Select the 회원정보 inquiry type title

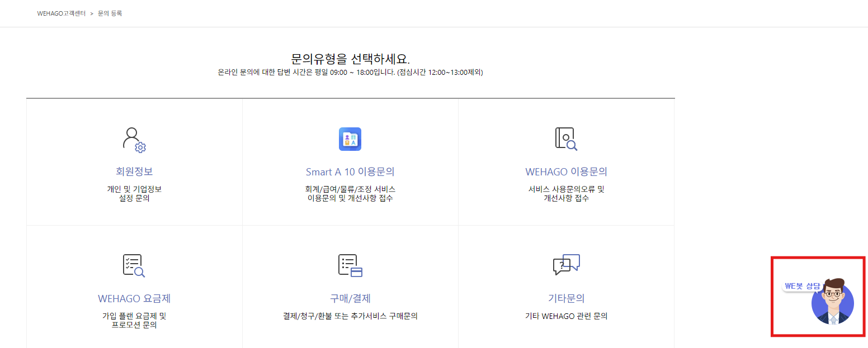tap(134, 171)
